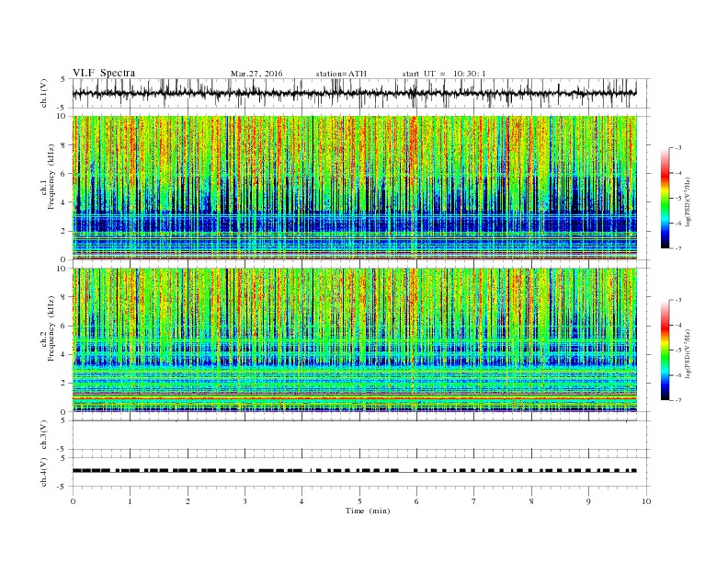Select the "start UT = 10:30:1" text
This screenshot has width=728, height=563.
click(x=444, y=74)
